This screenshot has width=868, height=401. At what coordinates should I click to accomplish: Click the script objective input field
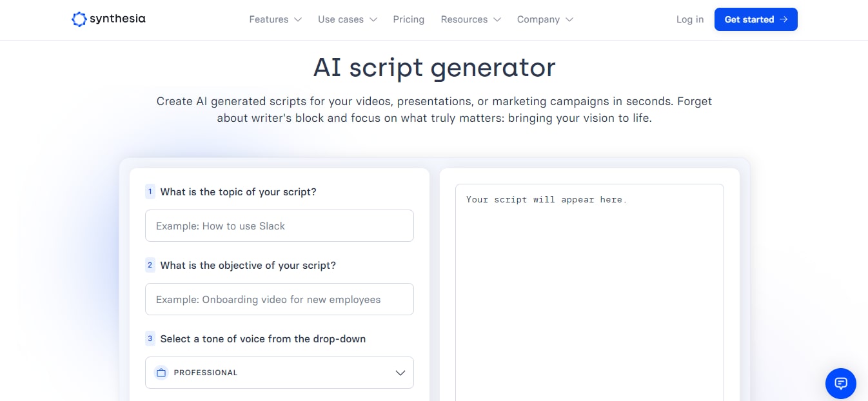click(x=279, y=299)
